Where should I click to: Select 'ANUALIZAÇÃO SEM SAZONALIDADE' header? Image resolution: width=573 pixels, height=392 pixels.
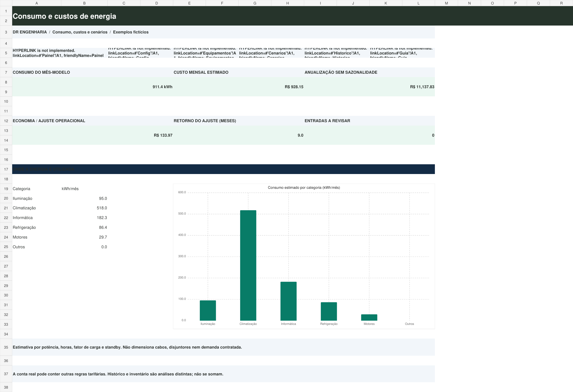click(x=369, y=72)
